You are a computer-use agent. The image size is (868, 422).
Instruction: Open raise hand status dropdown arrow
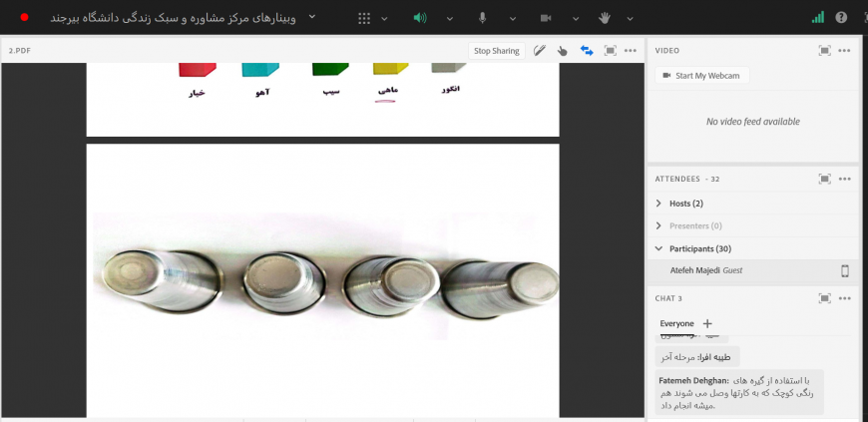pos(630,18)
